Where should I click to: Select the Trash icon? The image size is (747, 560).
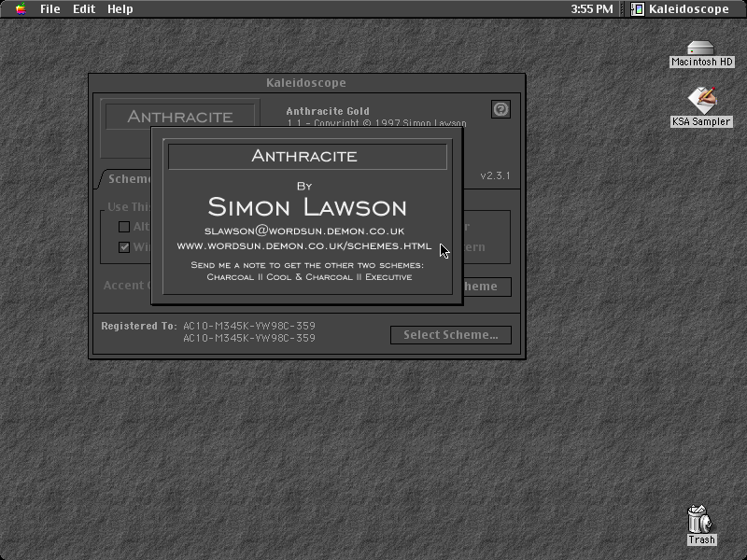(x=701, y=525)
